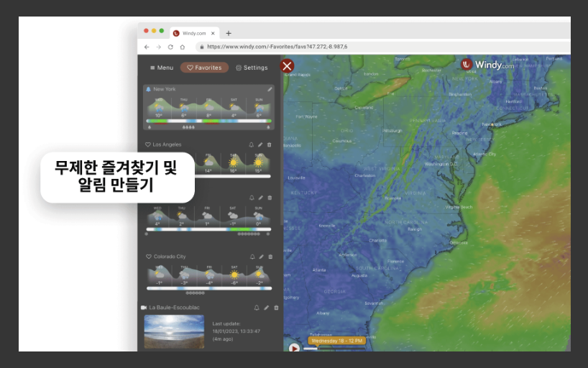Click webcam camera icon beside La Baule-Escoublac
Image resolution: width=588 pixels, height=368 pixels.
tap(144, 308)
